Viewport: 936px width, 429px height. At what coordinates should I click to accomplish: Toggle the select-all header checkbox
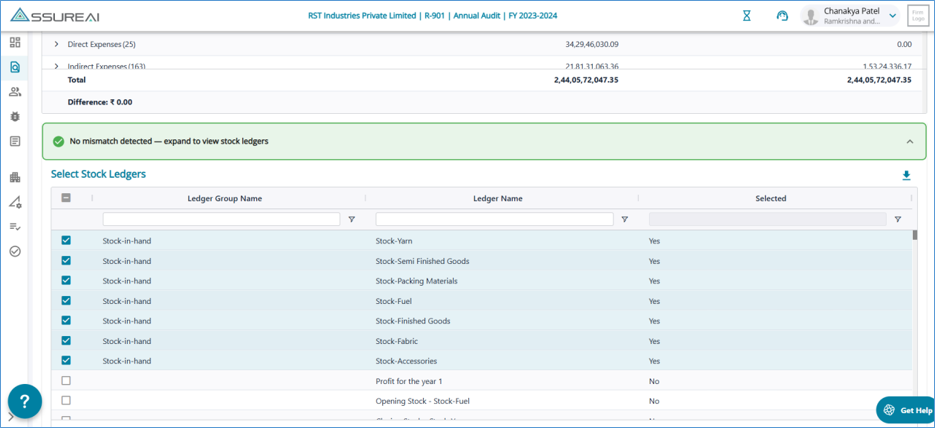coord(66,198)
